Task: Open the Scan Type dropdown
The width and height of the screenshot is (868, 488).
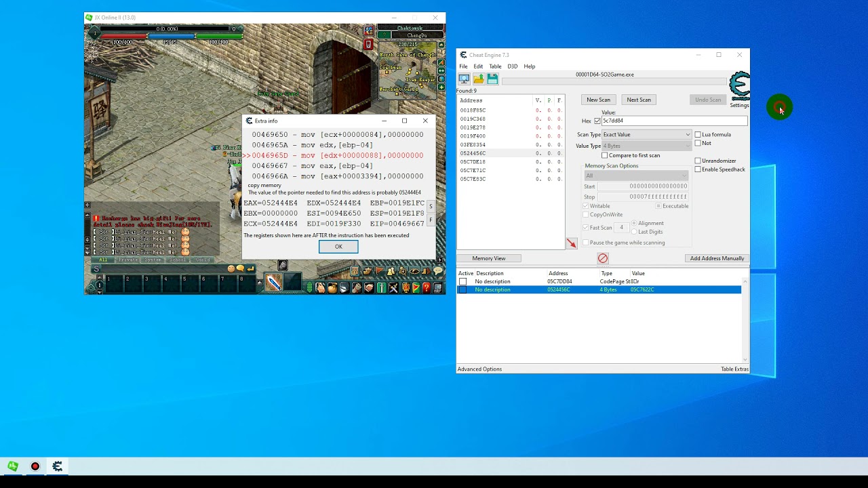Action: pyautogui.click(x=646, y=134)
